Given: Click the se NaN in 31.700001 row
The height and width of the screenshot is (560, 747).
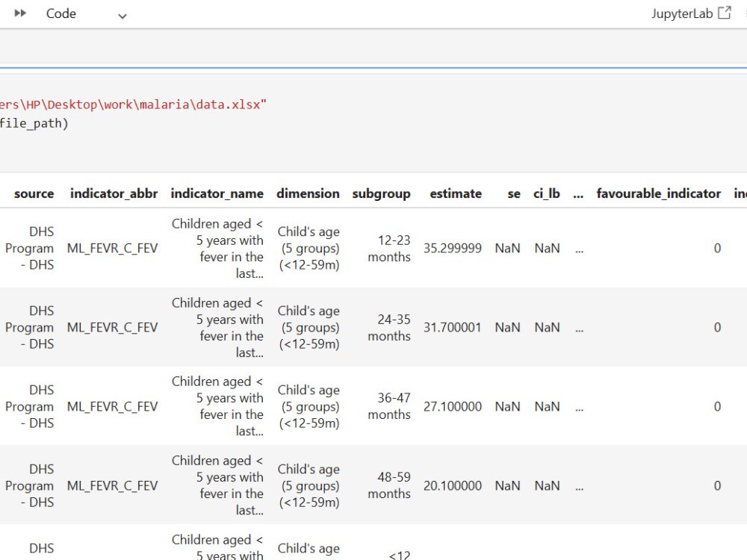Looking at the screenshot, I should [x=507, y=328].
